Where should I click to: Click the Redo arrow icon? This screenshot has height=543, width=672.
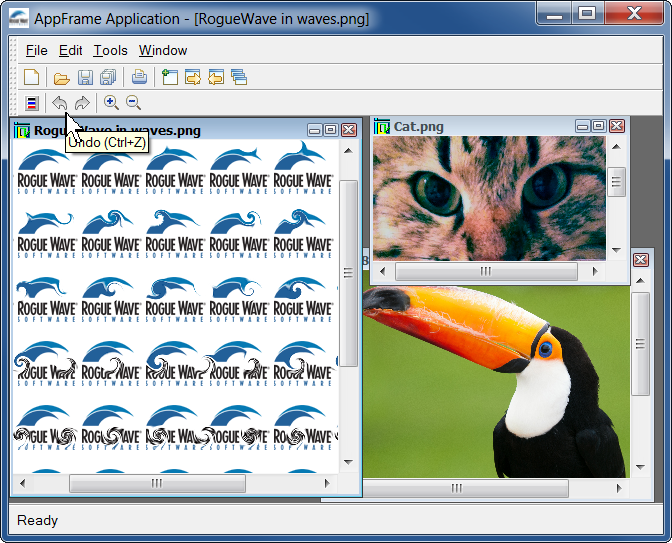coord(82,103)
